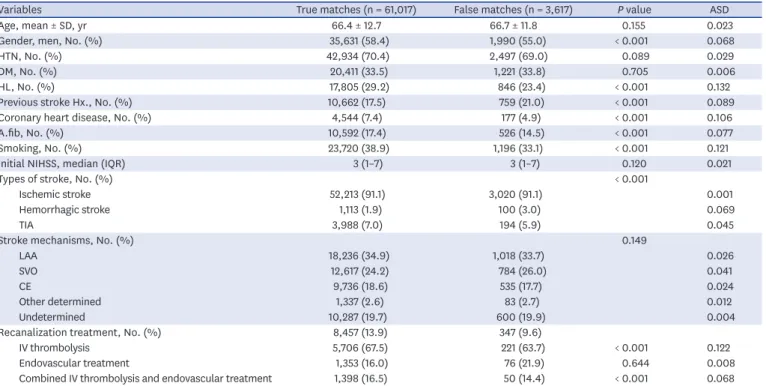Click the 'Initial NIHSS, median (IQR)' label
Image resolution: width=766 pixels, height=386 pixels.
tap(63, 164)
